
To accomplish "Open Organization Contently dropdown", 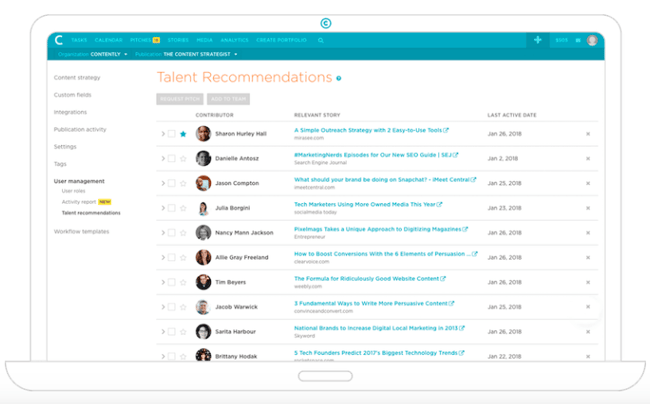I will tap(92, 54).
